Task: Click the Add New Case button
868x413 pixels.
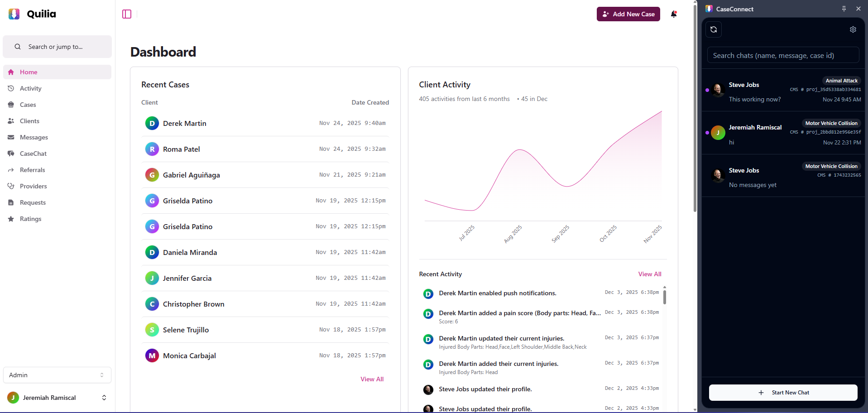Action: (628, 14)
